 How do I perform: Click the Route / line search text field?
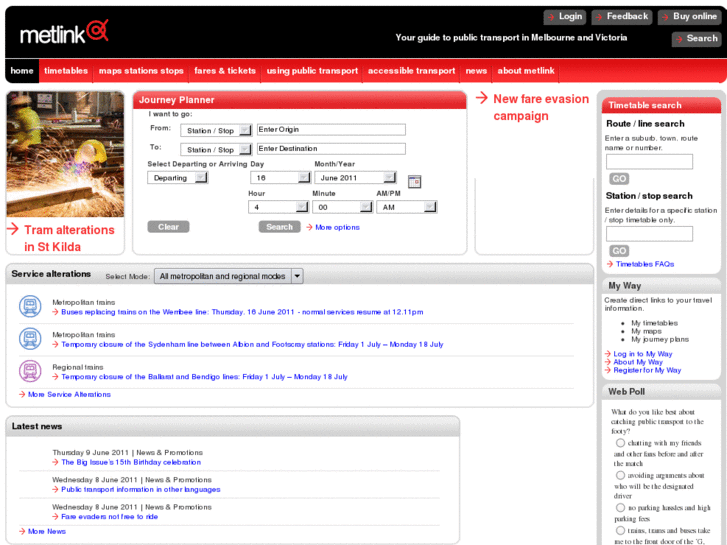649,161
